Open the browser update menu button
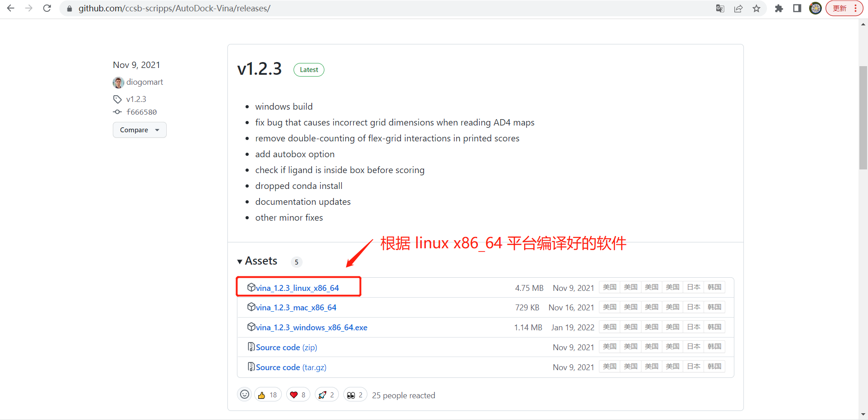This screenshot has width=868, height=420. click(844, 8)
